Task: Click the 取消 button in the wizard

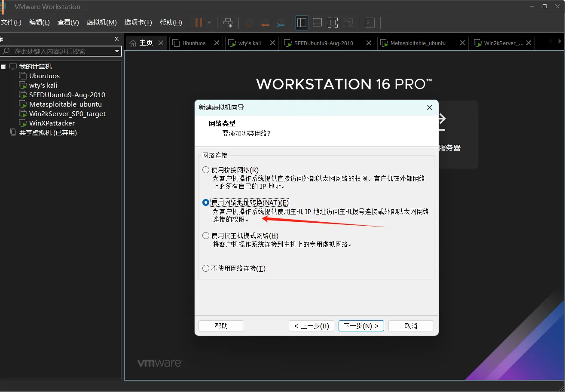Action: (x=411, y=326)
